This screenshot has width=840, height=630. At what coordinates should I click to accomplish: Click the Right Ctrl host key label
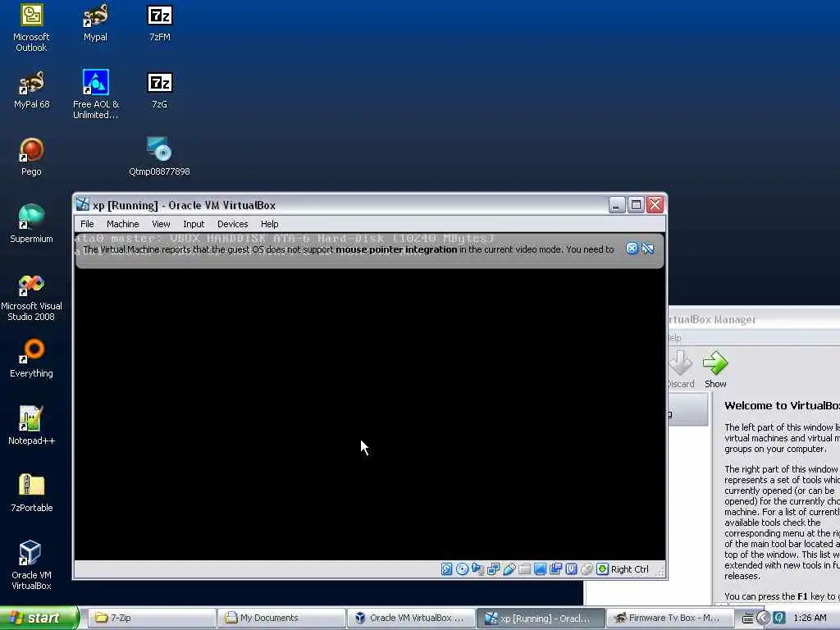pos(629,569)
